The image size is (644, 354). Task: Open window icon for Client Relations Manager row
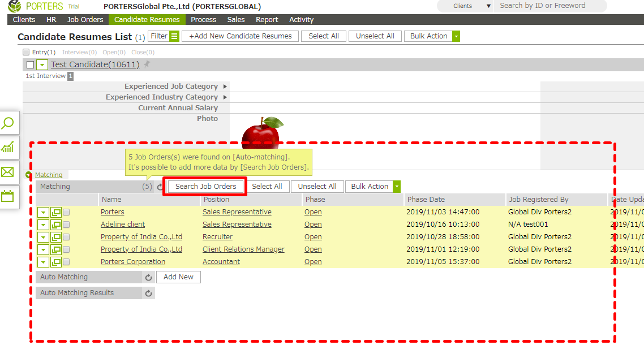pos(56,249)
